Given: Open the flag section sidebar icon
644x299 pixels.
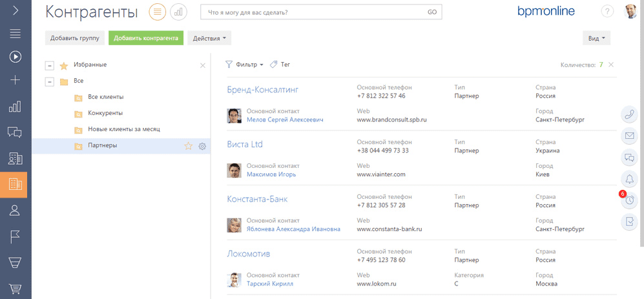Looking at the screenshot, I should (16, 236).
